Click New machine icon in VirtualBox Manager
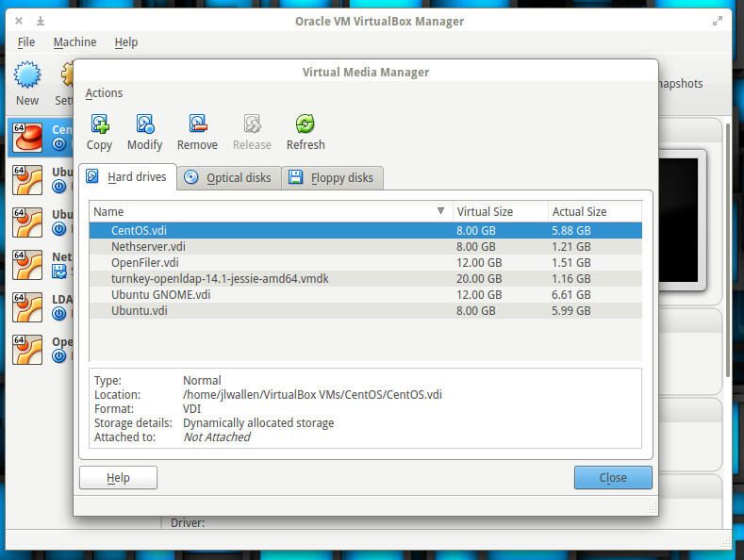This screenshot has width=744, height=560. (x=27, y=74)
